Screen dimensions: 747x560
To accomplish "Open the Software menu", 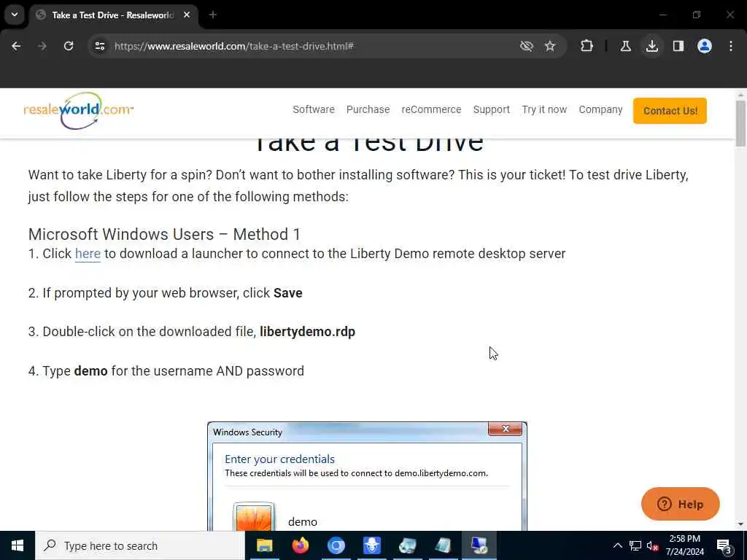I will click(x=314, y=109).
